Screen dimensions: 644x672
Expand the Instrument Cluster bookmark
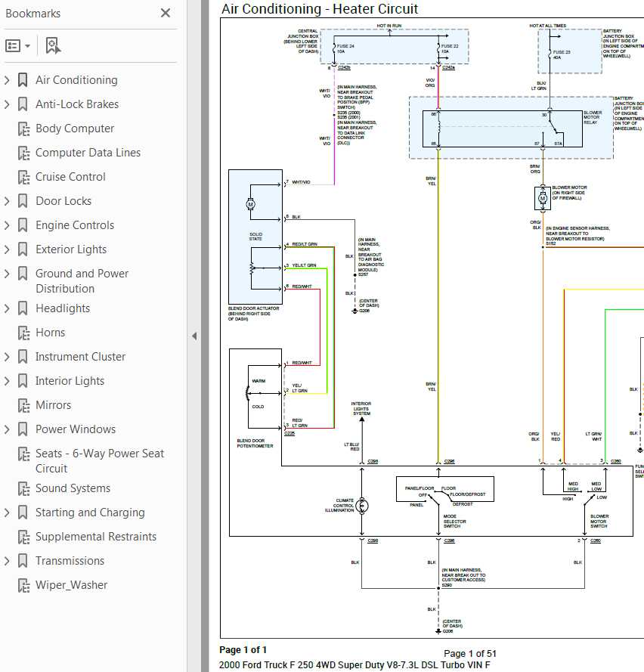point(7,357)
